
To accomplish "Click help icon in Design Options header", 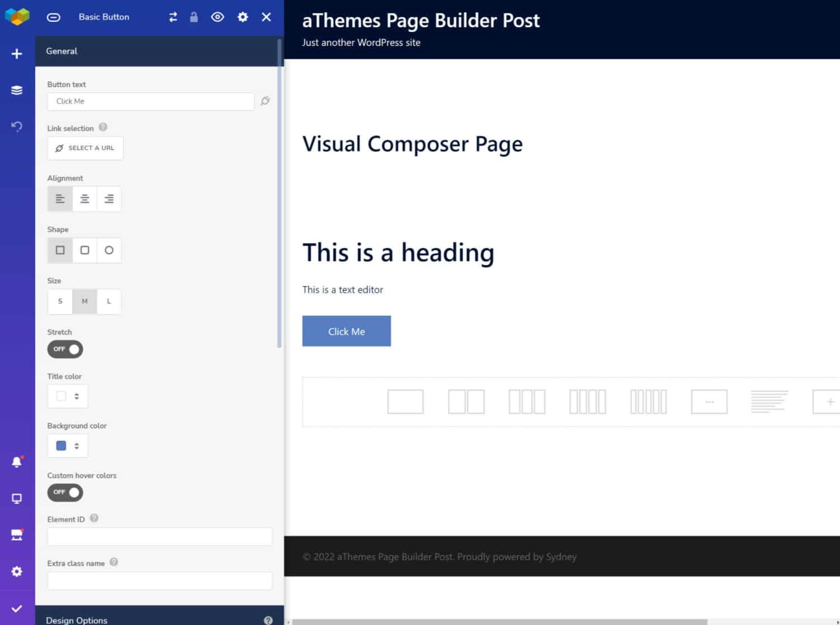I will coord(268,620).
